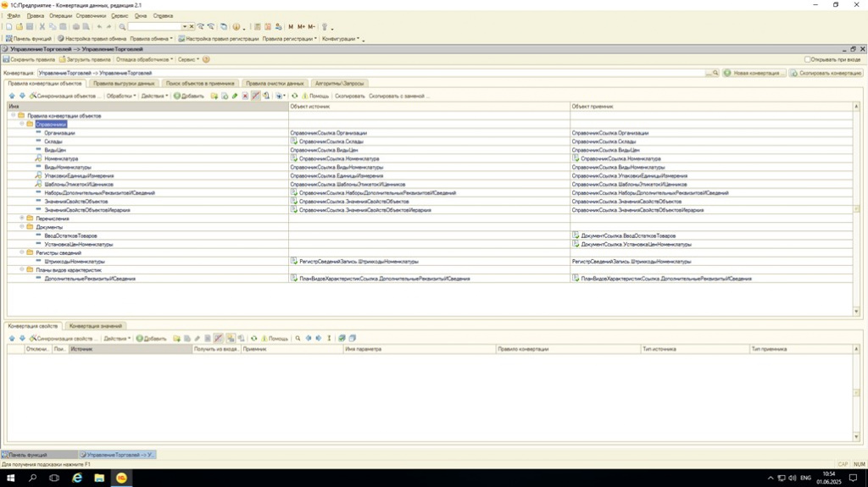
Task: Click Синхронизация объектов button
Action: 65,96
